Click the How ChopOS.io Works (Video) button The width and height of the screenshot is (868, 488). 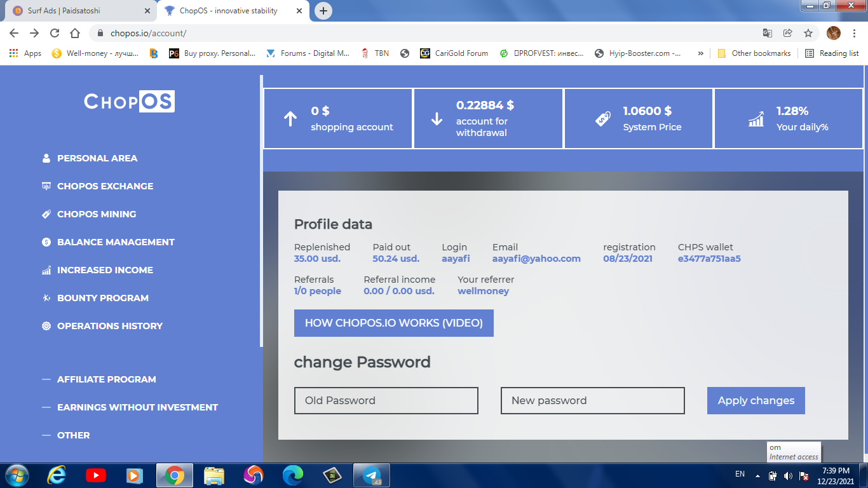point(394,323)
